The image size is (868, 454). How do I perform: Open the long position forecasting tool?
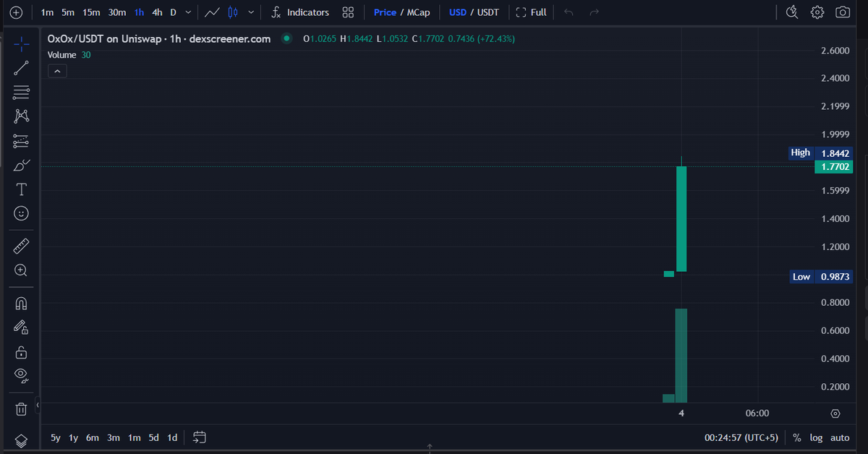22,140
